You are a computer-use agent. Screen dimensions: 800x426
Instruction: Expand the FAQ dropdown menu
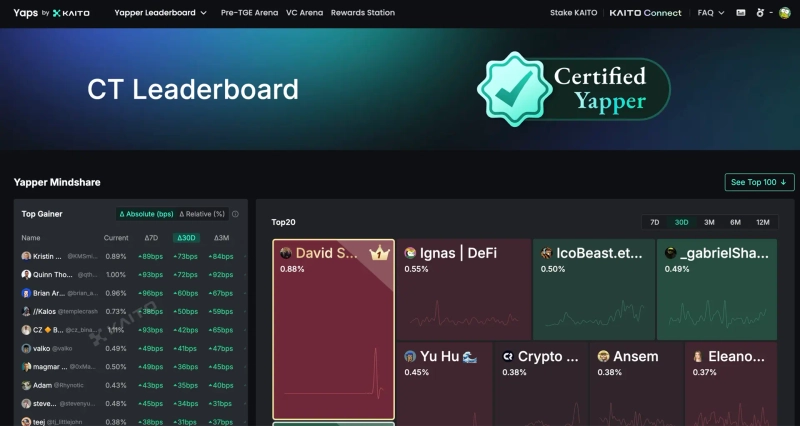(x=710, y=13)
